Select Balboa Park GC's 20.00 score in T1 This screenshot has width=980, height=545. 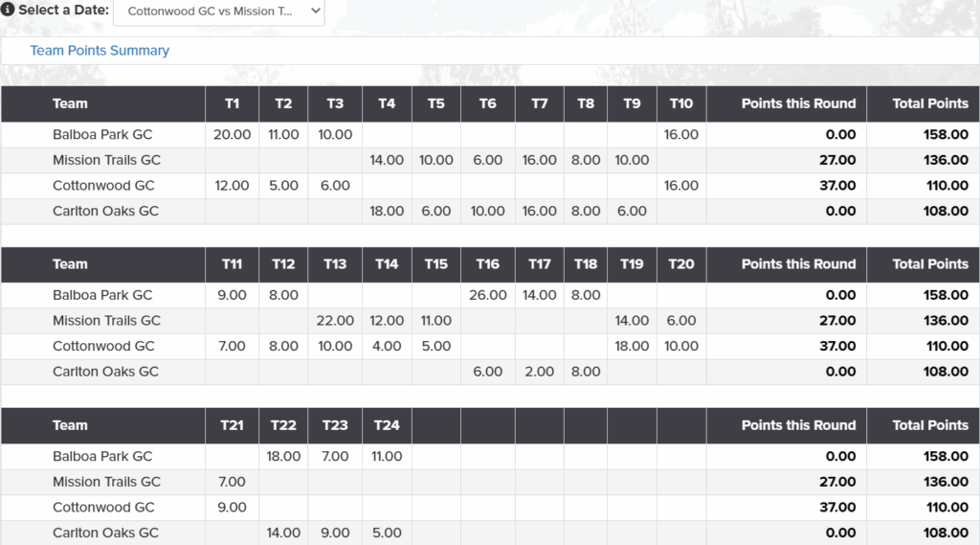[x=232, y=135]
